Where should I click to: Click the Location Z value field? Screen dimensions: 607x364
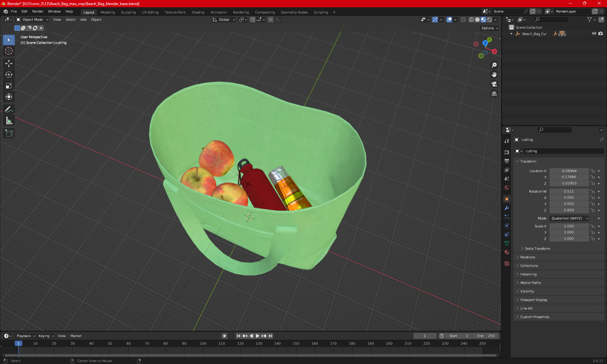point(569,183)
